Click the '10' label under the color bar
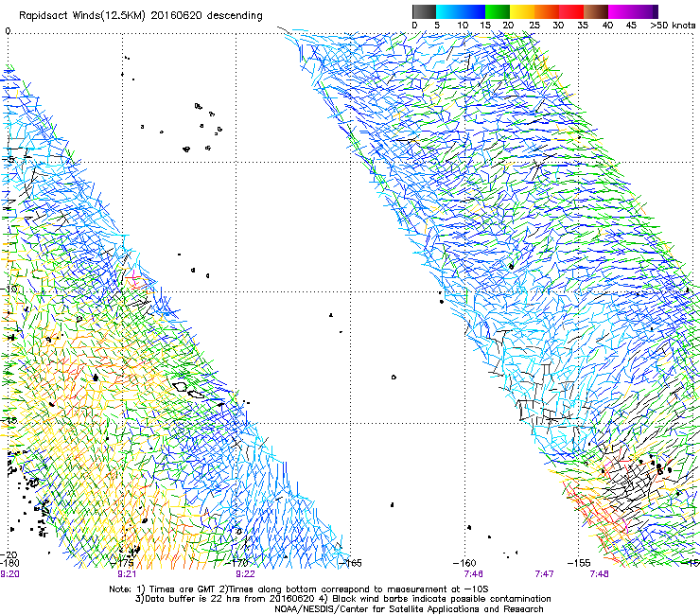The height and width of the screenshot is (615, 700). click(463, 26)
